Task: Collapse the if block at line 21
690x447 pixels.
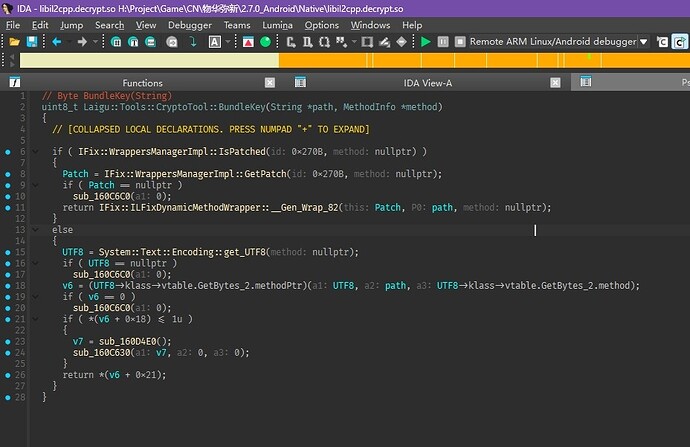Action: (x=35, y=319)
